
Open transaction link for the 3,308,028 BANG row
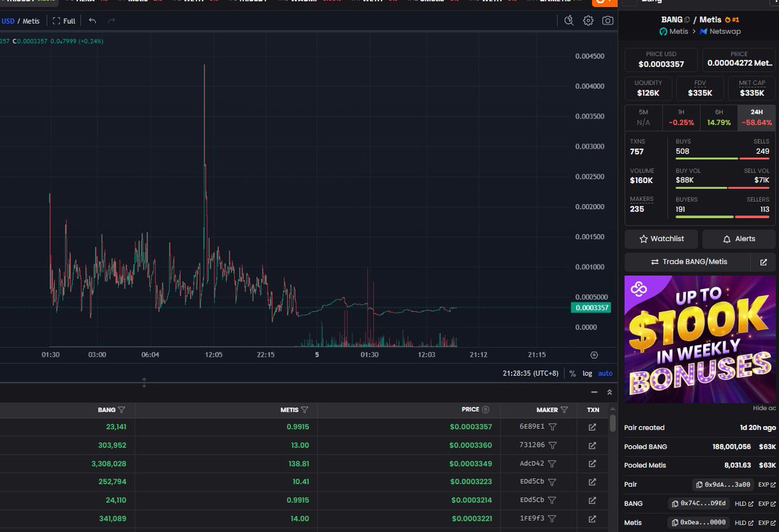tap(592, 464)
